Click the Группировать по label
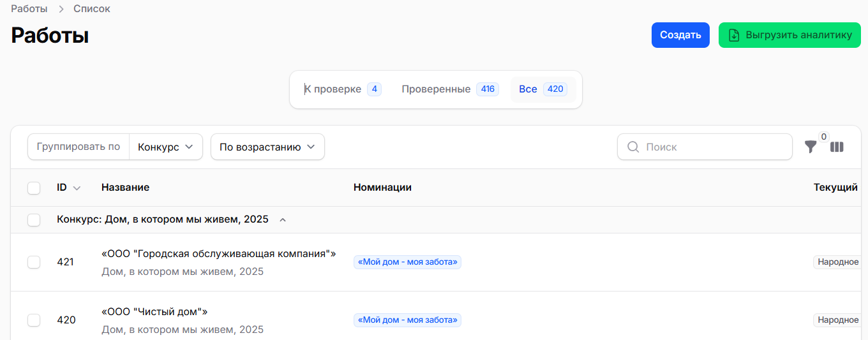This screenshot has height=340, width=868. point(79,147)
